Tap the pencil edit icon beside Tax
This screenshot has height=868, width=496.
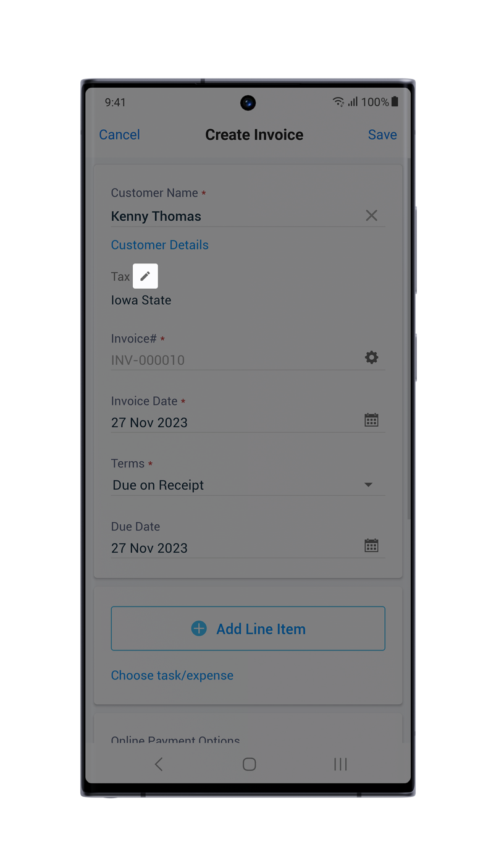145,276
